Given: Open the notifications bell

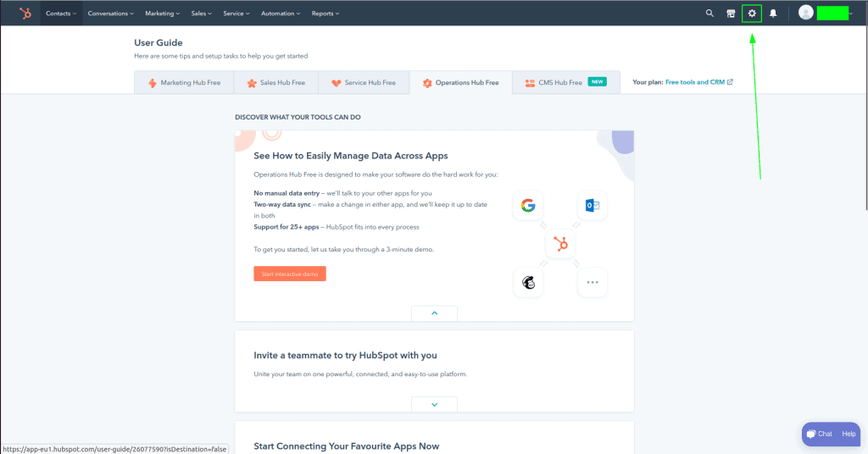Looking at the screenshot, I should 773,14.
